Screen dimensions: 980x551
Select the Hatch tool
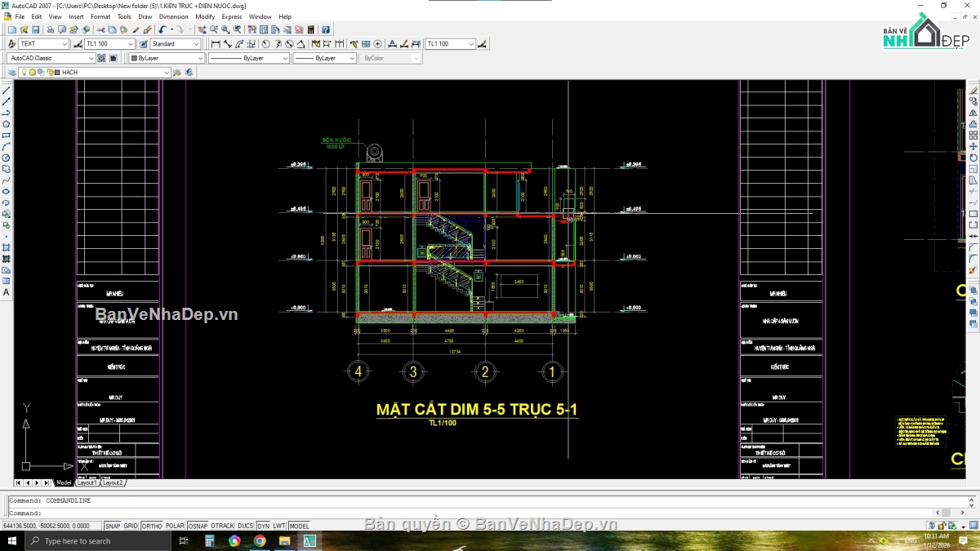click(x=7, y=247)
